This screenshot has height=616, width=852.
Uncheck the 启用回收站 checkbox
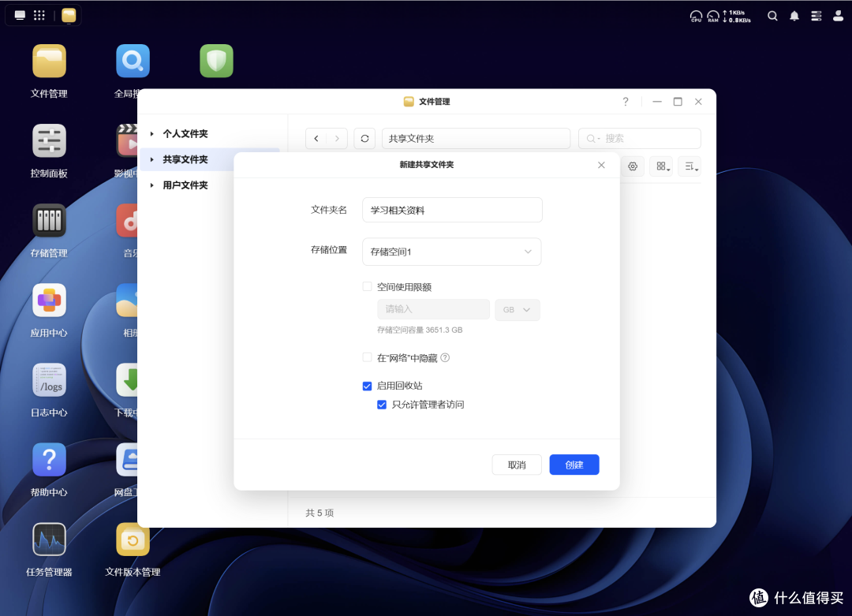[368, 386]
